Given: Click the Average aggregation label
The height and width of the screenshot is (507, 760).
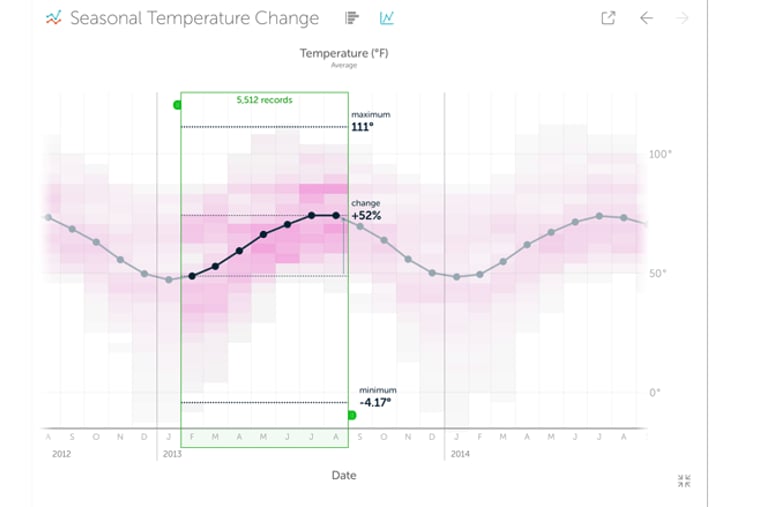Looking at the screenshot, I should (343, 65).
